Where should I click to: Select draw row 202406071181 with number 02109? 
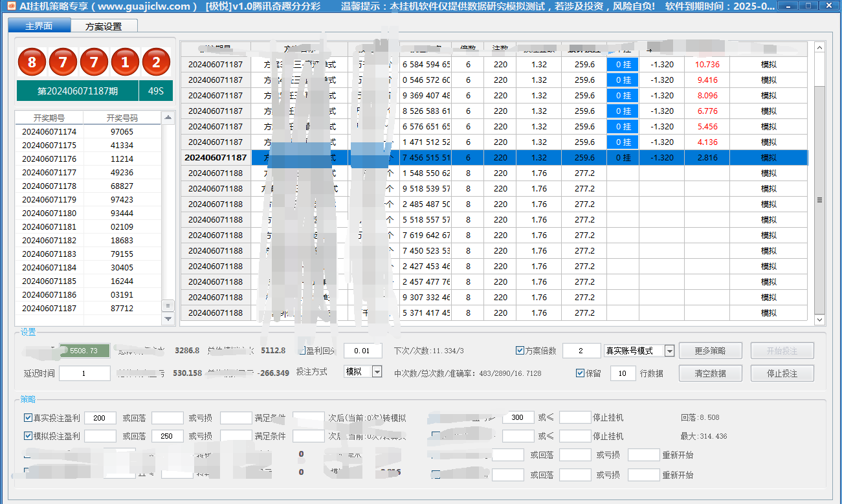[x=88, y=227]
